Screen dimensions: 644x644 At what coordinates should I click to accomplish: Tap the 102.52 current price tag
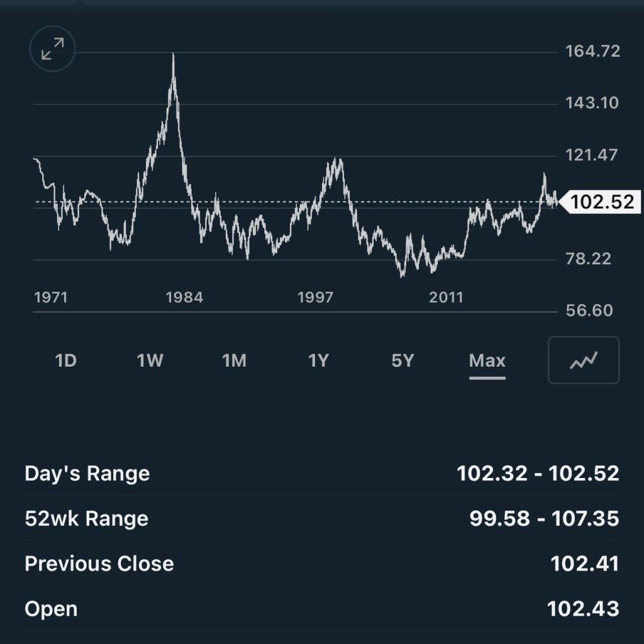[601, 202]
